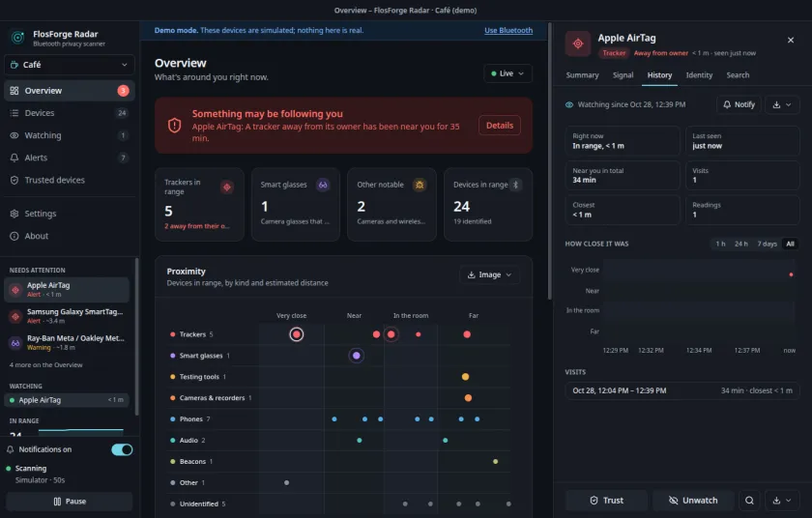Click the Smart glasses purple dot in chart

(357, 356)
